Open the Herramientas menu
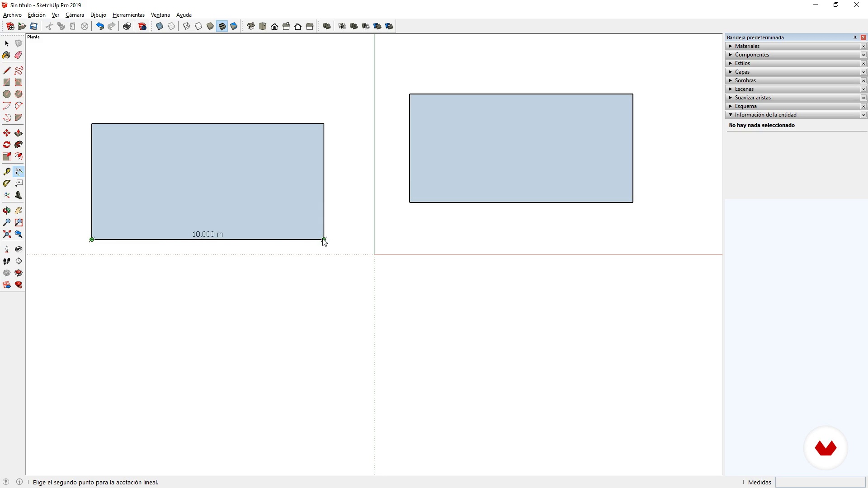Screen dimensions: 868x488 (x=128, y=15)
